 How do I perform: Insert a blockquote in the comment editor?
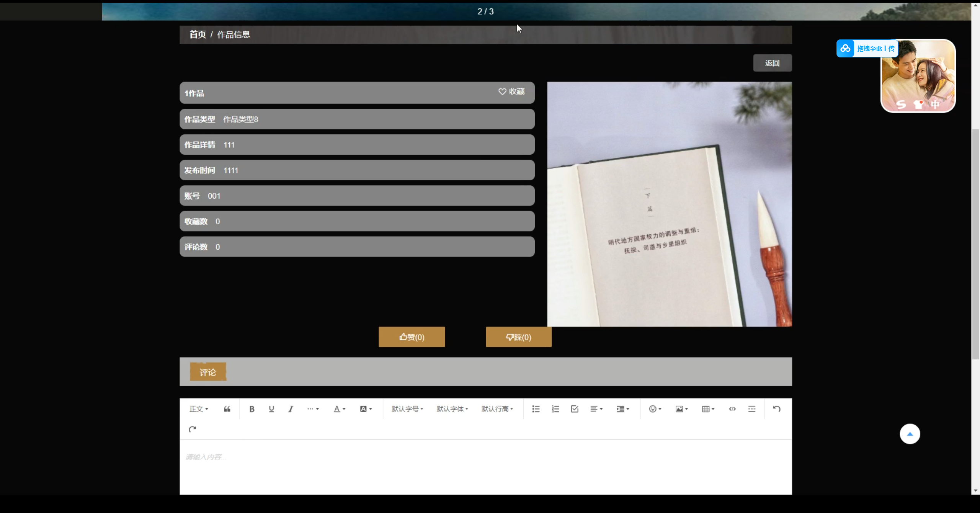click(227, 409)
